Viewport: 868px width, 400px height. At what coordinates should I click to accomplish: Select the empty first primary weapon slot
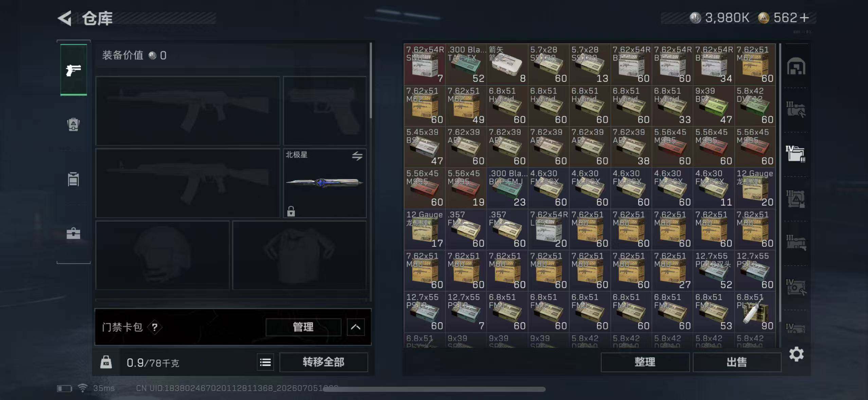(x=188, y=111)
